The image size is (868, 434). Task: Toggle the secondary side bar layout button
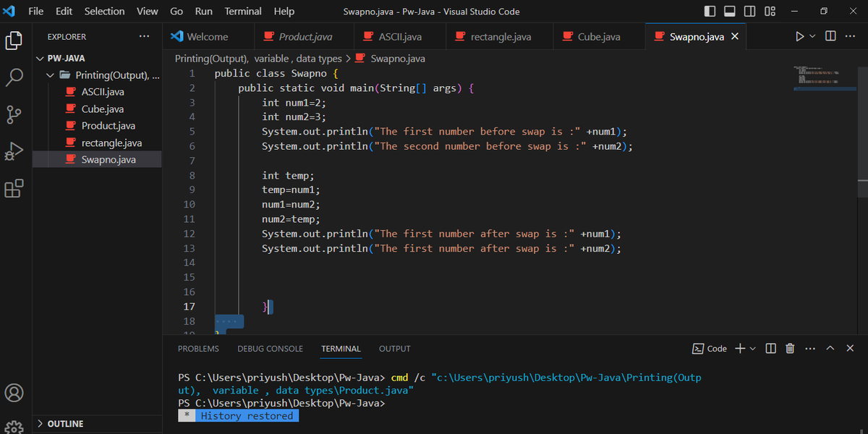(x=750, y=12)
